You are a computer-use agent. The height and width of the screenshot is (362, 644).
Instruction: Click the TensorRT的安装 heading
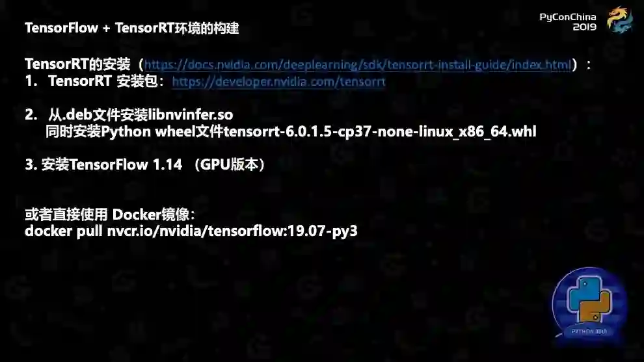tap(77, 64)
